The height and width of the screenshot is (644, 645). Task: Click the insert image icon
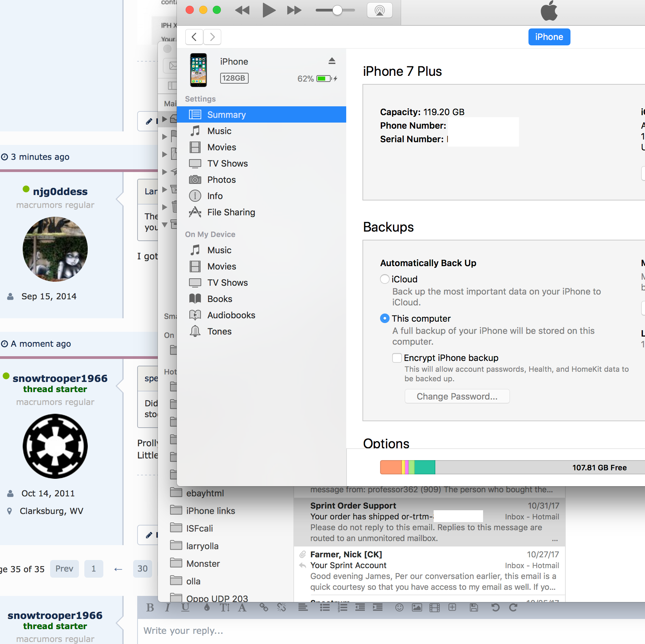click(417, 608)
